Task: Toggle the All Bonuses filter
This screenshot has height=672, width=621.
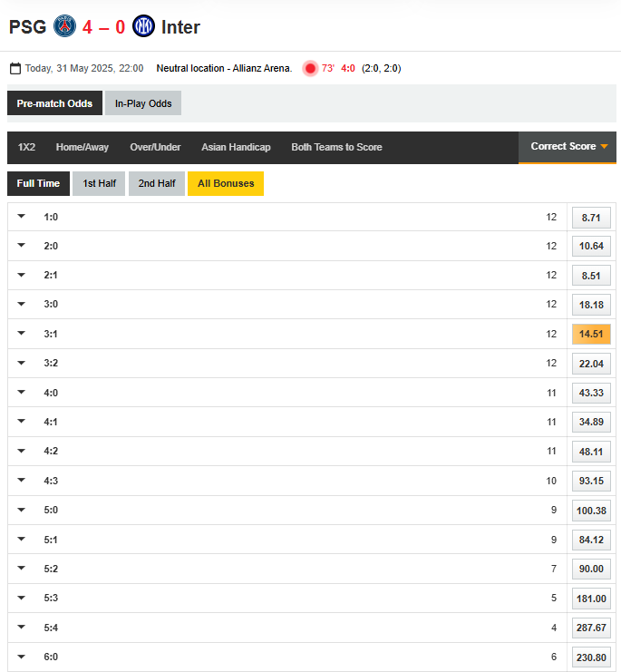Action: 225,183
